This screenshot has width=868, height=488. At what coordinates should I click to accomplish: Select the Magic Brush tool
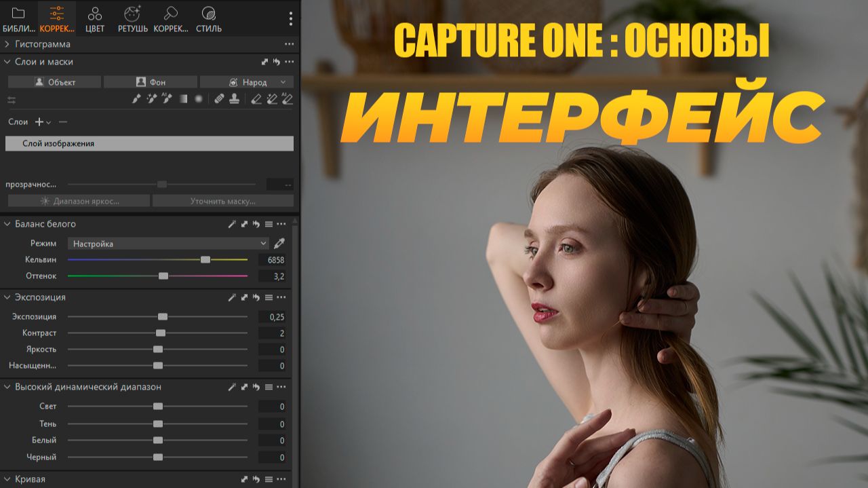pyautogui.click(x=151, y=99)
